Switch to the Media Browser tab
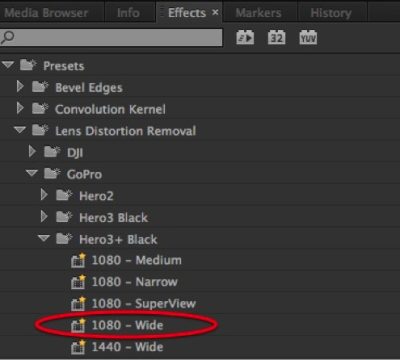 click(x=47, y=13)
